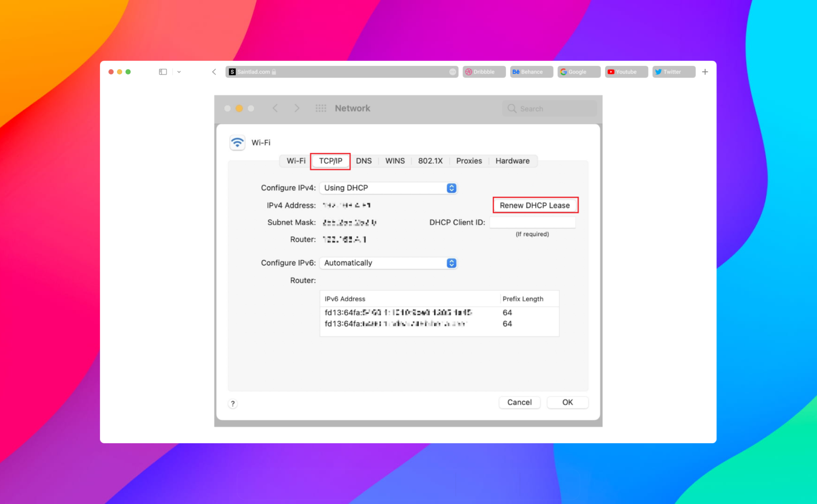Open the help question mark
This screenshot has width=817, height=504.
pos(233,404)
